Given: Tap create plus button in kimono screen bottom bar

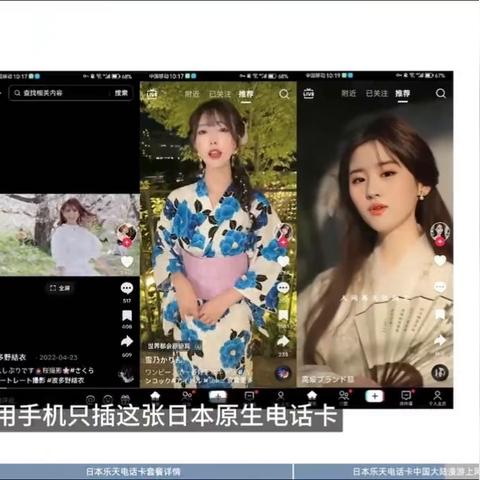Looking at the screenshot, I should (x=218, y=396).
